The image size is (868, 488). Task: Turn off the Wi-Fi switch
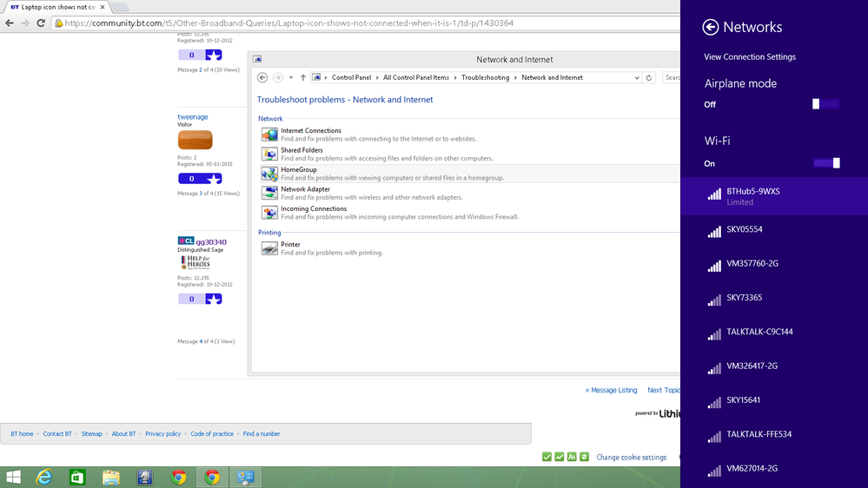click(826, 162)
